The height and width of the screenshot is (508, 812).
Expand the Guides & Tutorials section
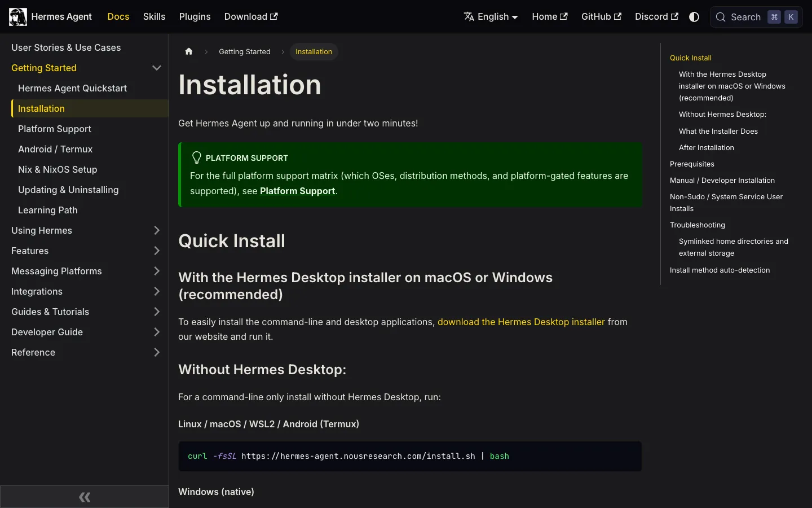click(x=157, y=312)
